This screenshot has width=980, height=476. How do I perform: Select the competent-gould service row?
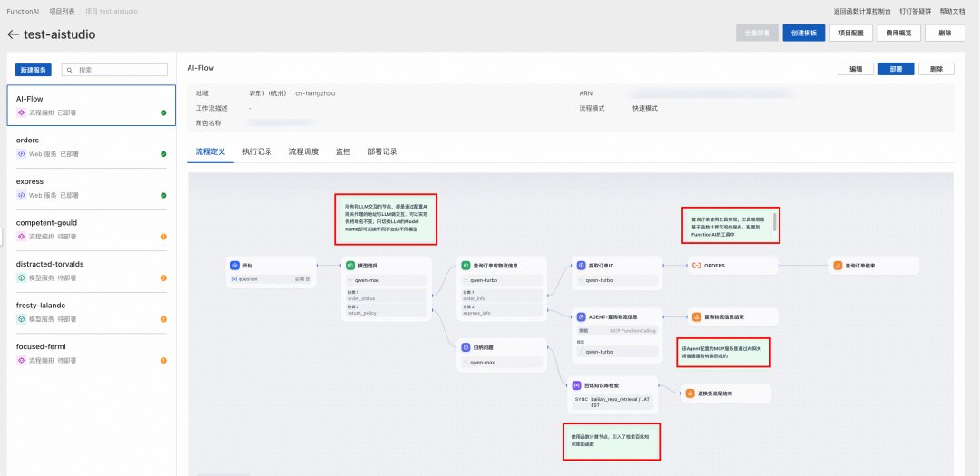coord(92,229)
